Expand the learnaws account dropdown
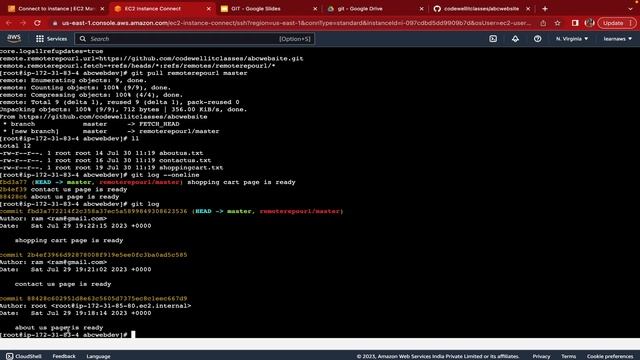The image size is (640, 360). click(618, 39)
